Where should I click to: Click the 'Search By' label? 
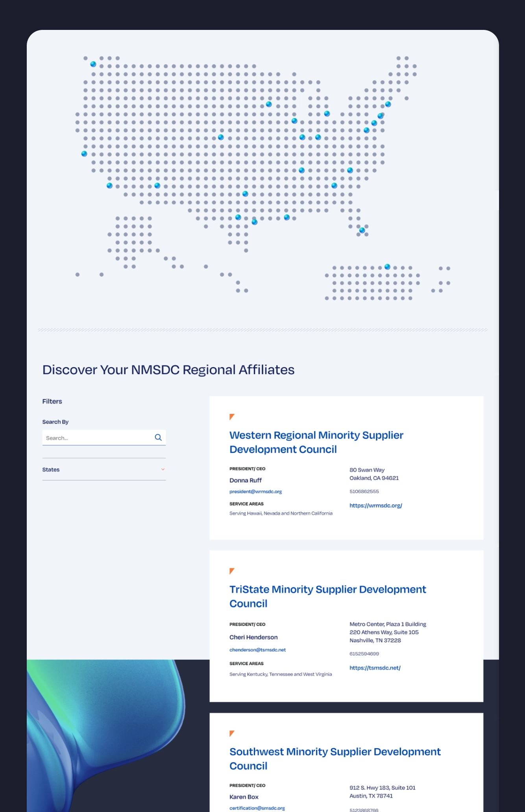(x=55, y=422)
